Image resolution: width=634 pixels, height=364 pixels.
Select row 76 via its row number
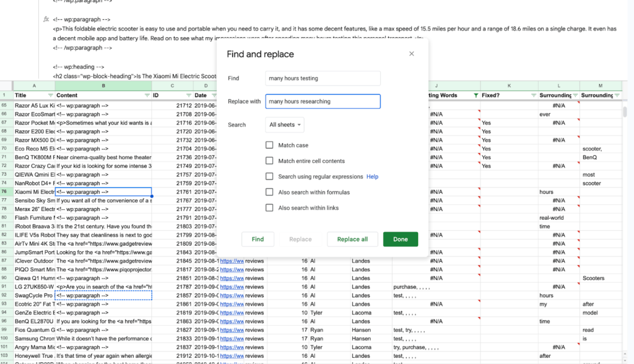tap(4, 192)
